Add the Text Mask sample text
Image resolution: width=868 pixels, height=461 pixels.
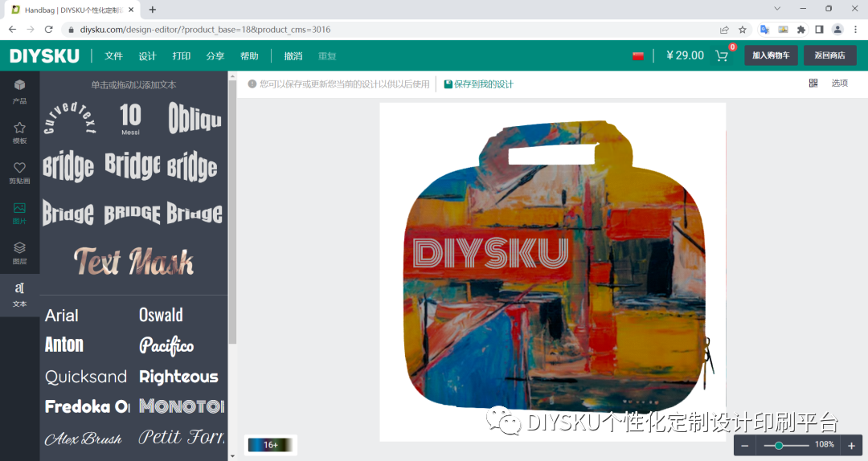133,261
